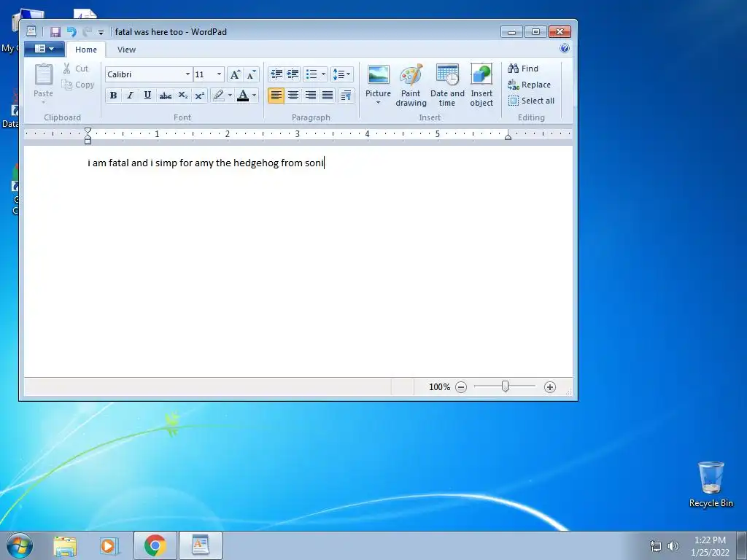This screenshot has height=560, width=747.
Task: Switch to the Home tab
Action: [x=86, y=50]
